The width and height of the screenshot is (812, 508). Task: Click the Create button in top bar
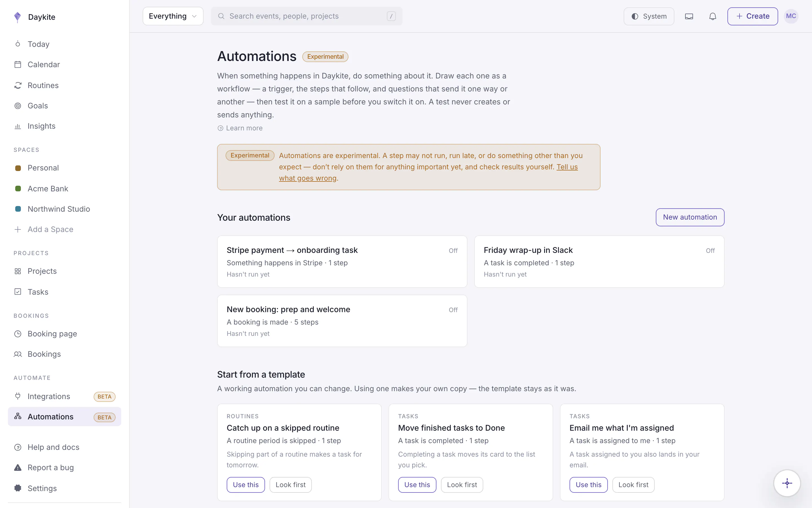[753, 16]
